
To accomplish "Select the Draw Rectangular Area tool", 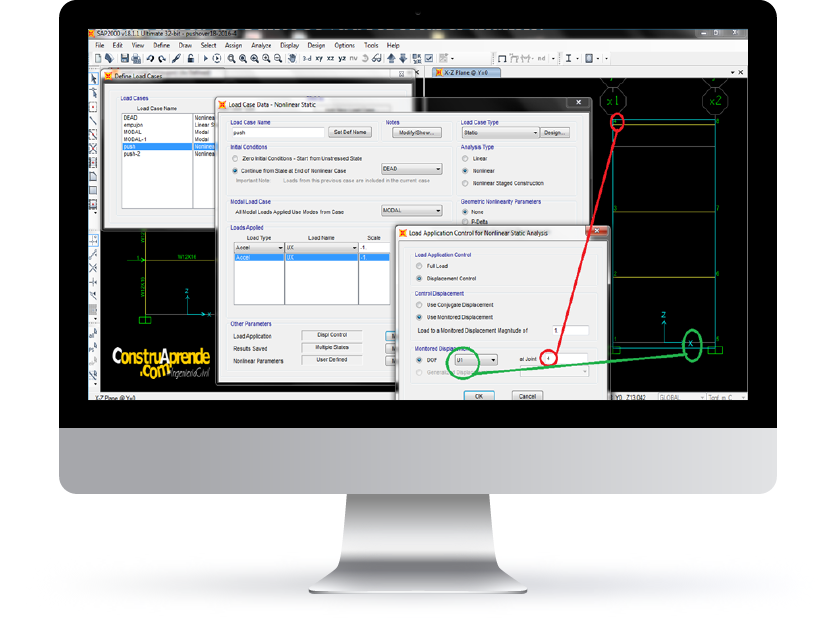I will click(93, 190).
